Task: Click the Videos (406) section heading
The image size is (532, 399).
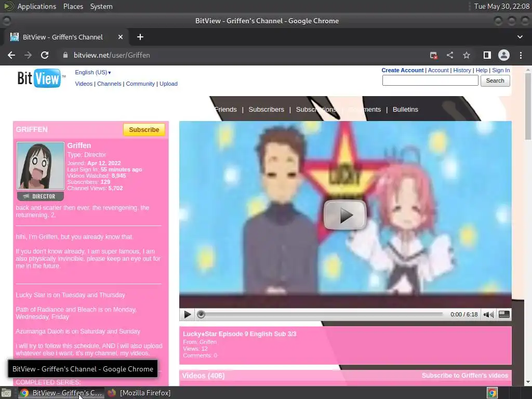Action: pyautogui.click(x=203, y=376)
